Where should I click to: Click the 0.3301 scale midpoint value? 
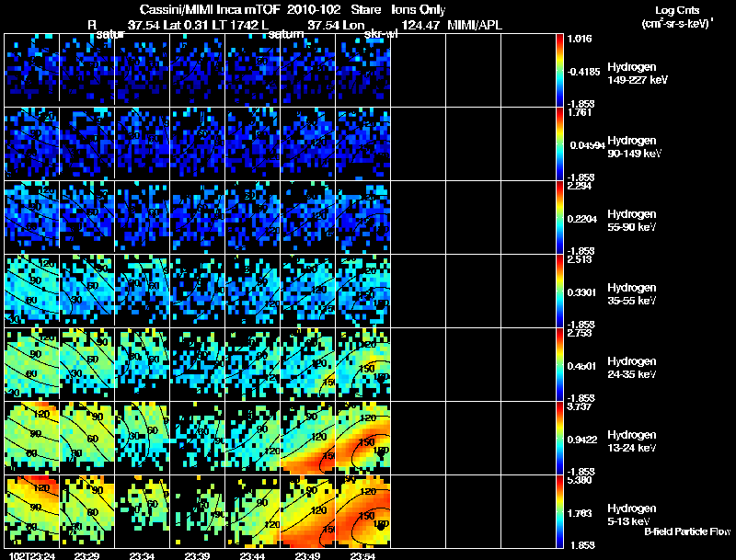tap(582, 292)
